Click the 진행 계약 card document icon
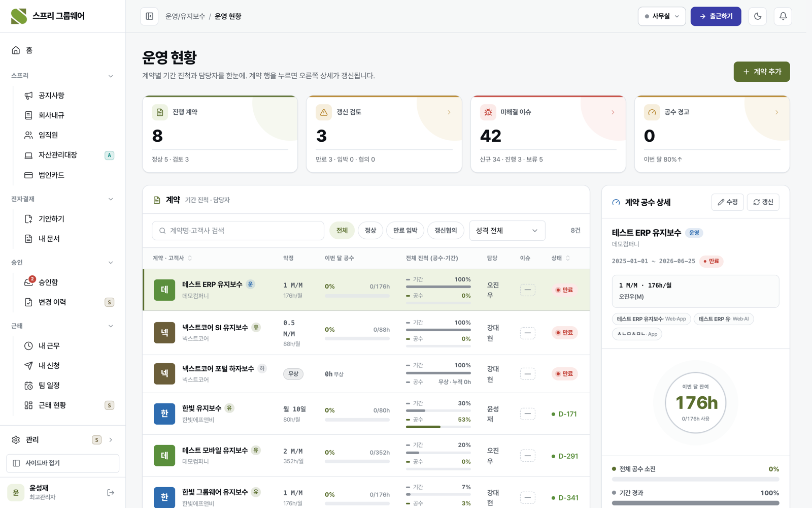Image resolution: width=812 pixels, height=508 pixels. coord(160,112)
